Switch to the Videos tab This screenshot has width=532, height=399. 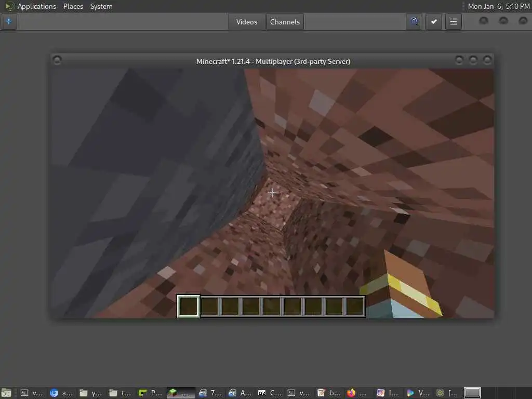247,22
